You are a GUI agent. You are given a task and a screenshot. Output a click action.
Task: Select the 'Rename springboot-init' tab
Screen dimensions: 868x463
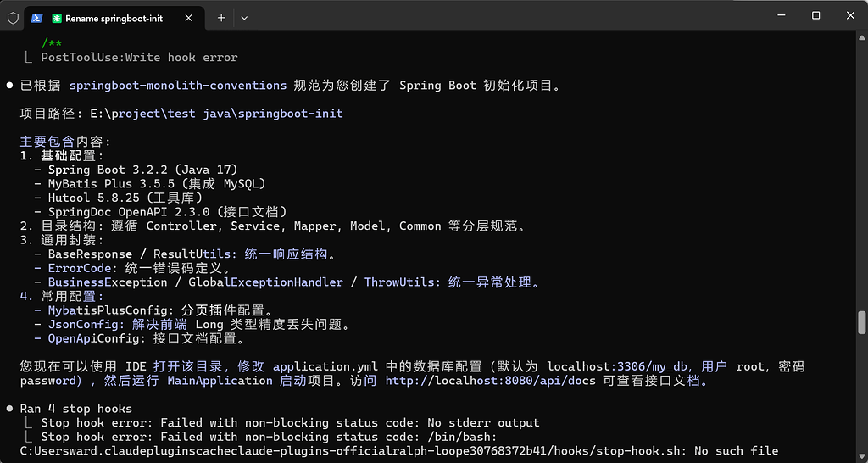coord(114,19)
